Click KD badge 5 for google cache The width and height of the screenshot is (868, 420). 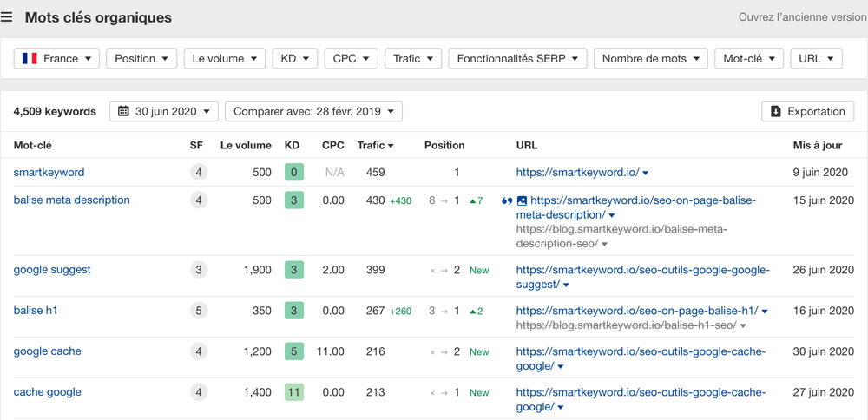point(294,352)
